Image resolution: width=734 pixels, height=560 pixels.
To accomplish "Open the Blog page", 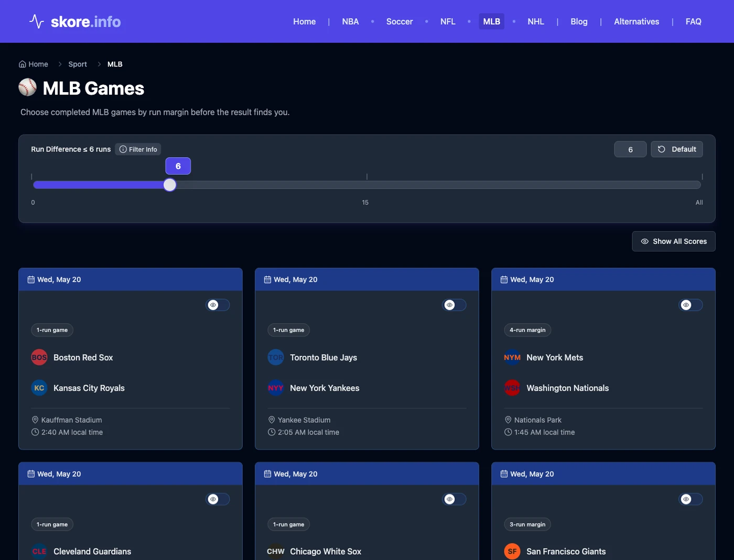I will (x=579, y=21).
